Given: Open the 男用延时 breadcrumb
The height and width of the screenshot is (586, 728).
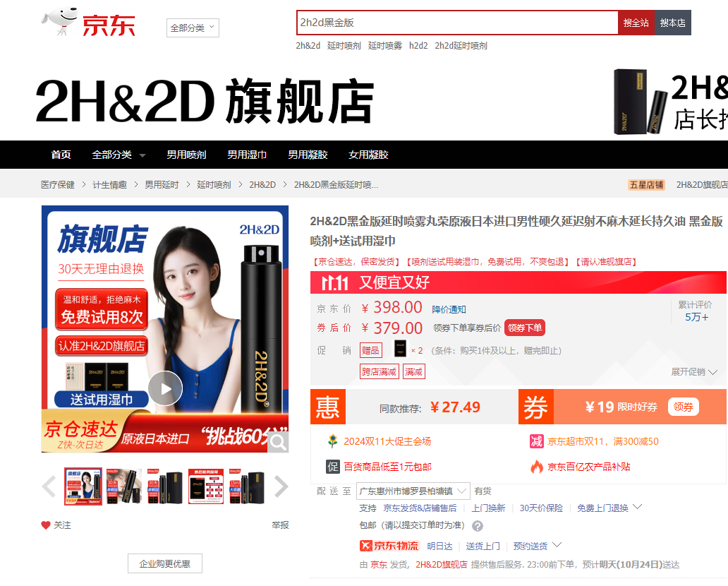Looking at the screenshot, I should click(x=162, y=185).
